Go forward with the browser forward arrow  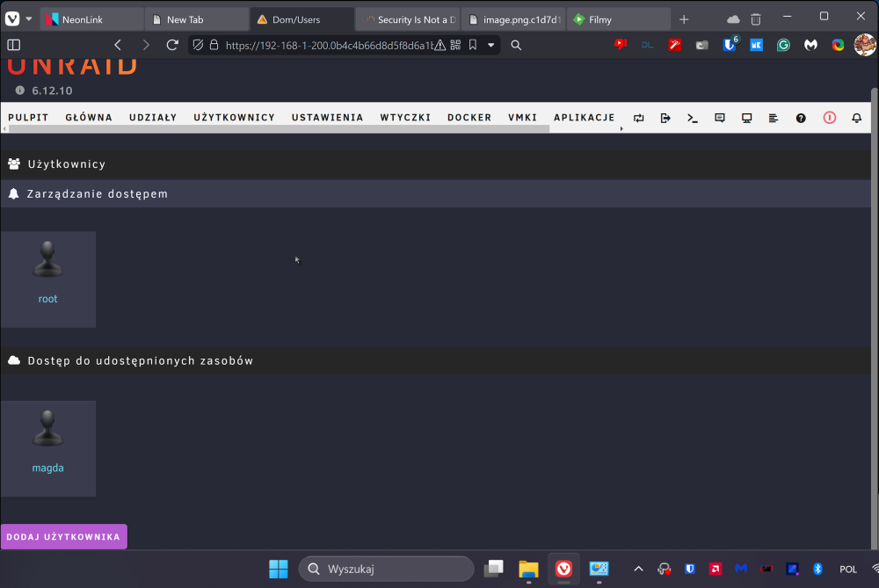pos(146,45)
